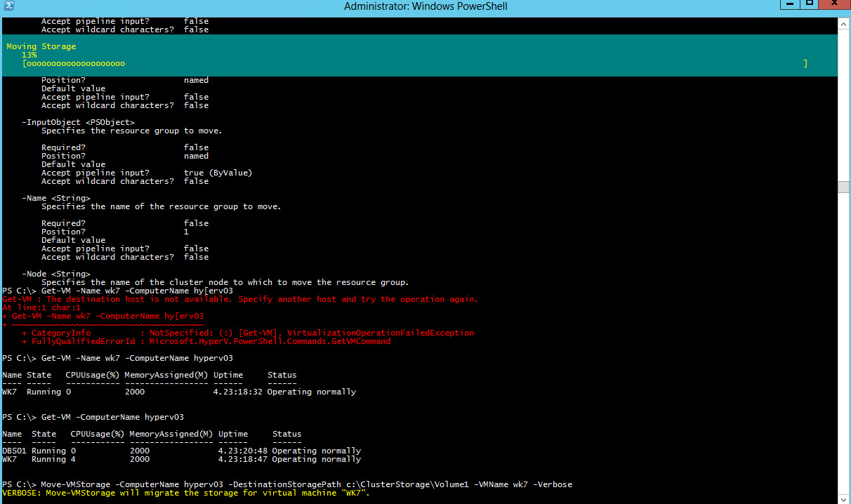Click the 'true (ByValue)' pipeline input value
Screen dimensions: 851x504
click(218, 173)
